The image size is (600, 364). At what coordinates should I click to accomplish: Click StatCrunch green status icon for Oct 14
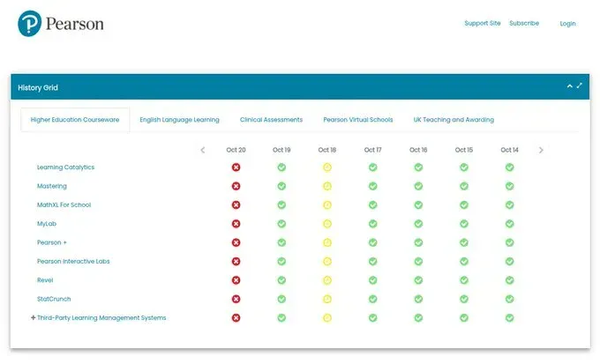coord(509,299)
